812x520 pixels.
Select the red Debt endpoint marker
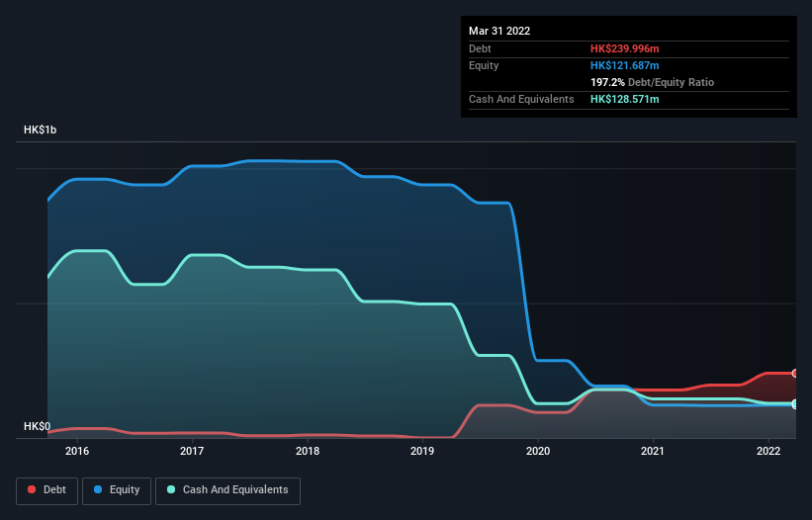(x=795, y=373)
